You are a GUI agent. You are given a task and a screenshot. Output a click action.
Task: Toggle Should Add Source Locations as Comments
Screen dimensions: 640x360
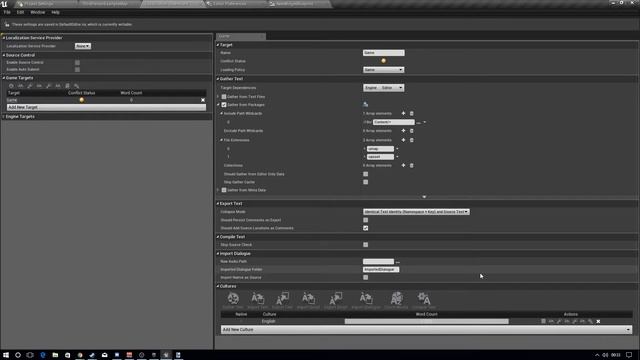pyautogui.click(x=366, y=228)
